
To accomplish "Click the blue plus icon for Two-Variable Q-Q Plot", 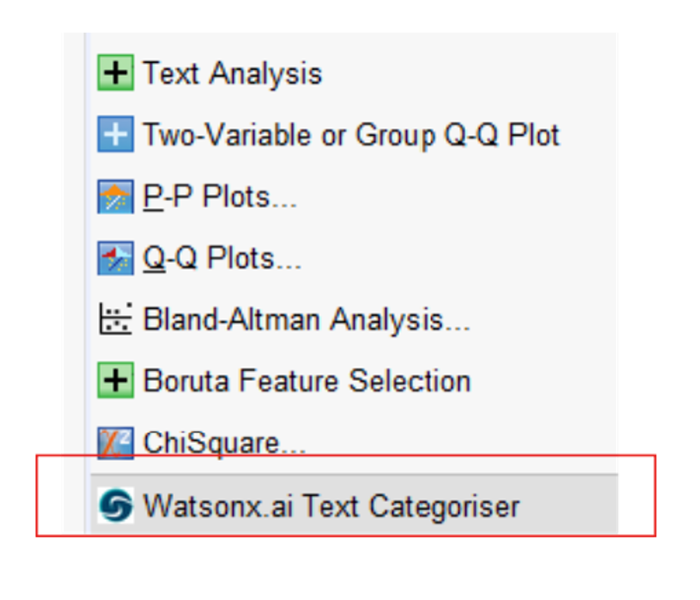I will coord(116,134).
